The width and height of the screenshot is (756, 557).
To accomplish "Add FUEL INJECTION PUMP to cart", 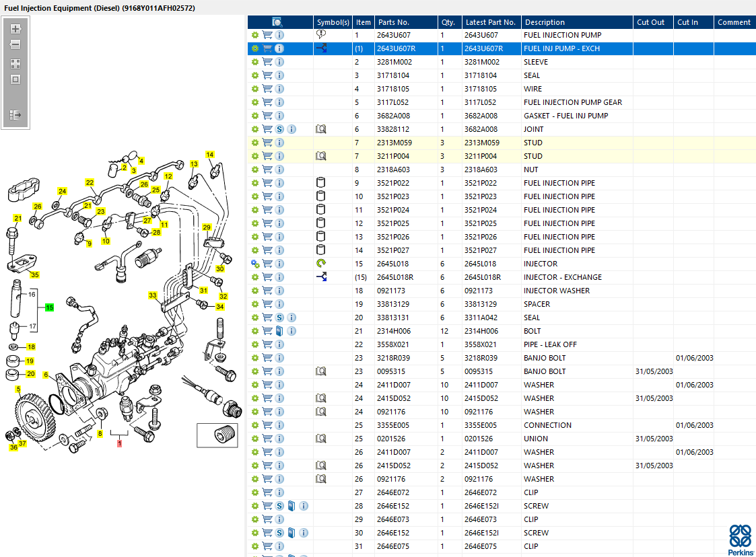I will coord(267,35).
